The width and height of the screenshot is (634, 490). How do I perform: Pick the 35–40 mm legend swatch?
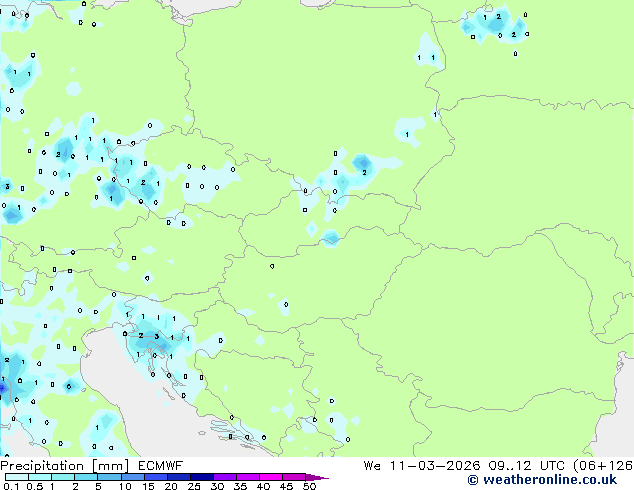[247, 477]
